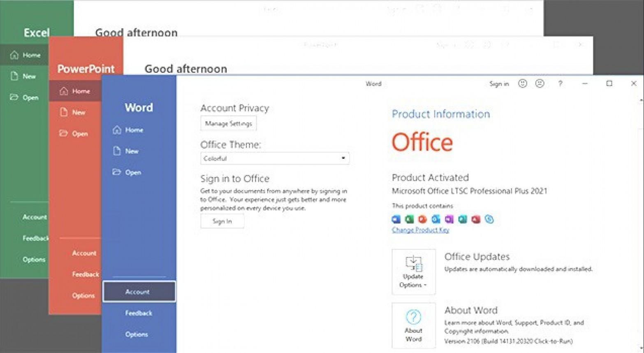Click New in the PowerPoint sidebar
The height and width of the screenshot is (353, 644).
[x=72, y=112]
